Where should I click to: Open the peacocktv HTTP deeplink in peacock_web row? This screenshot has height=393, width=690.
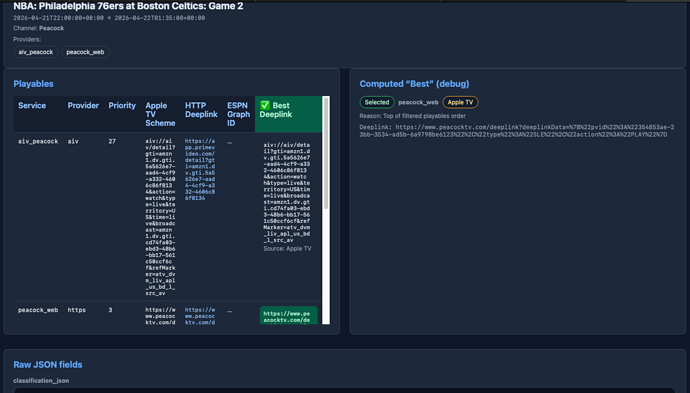click(x=200, y=316)
